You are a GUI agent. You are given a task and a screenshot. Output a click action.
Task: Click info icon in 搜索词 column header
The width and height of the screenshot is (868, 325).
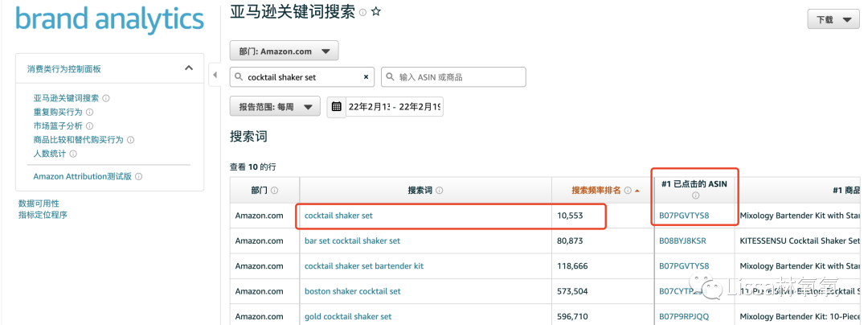tap(440, 191)
